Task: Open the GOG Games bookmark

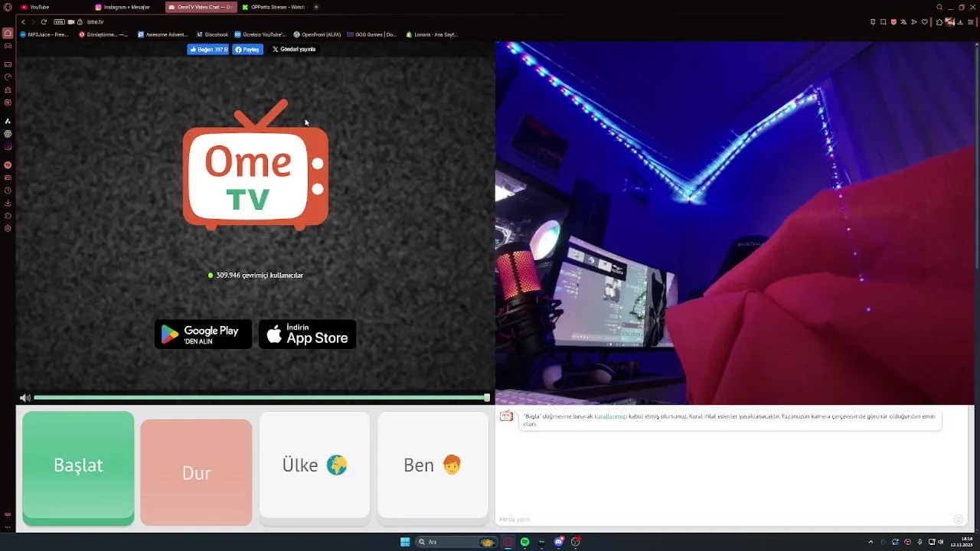Action: 372,34
